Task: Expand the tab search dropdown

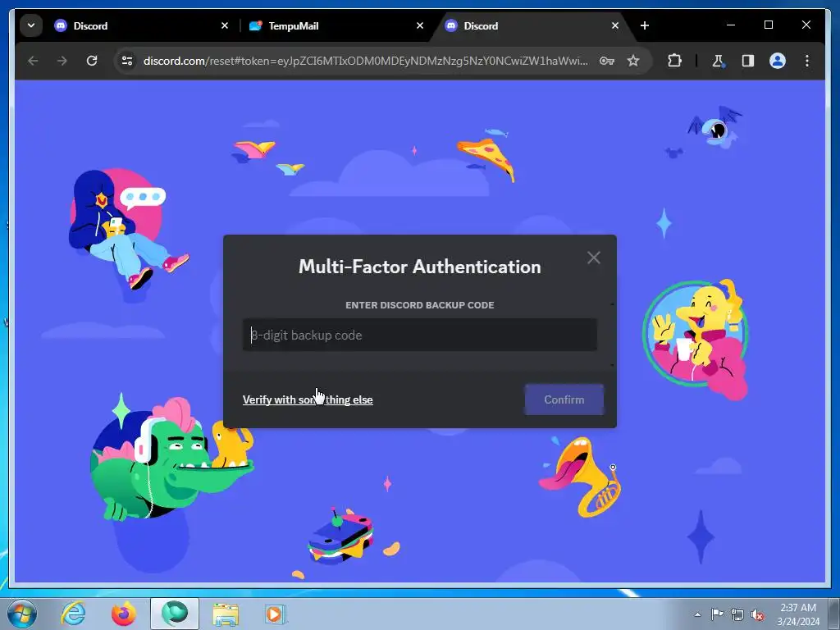Action: 31,25
